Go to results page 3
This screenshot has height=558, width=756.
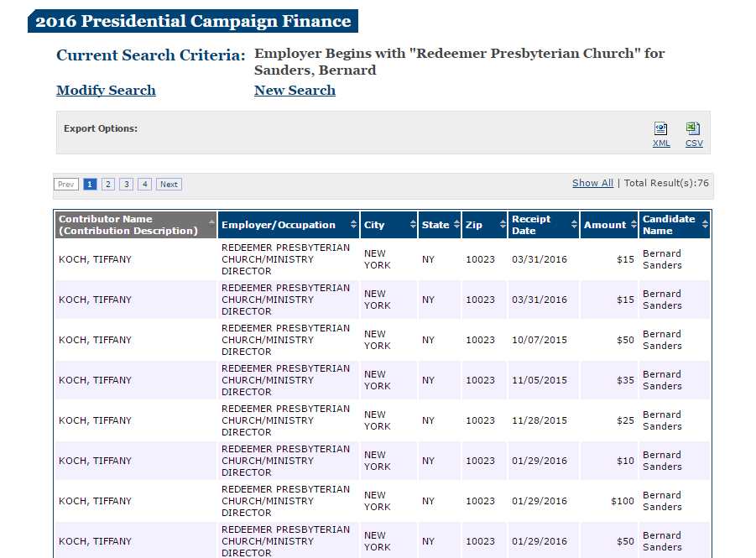point(127,185)
